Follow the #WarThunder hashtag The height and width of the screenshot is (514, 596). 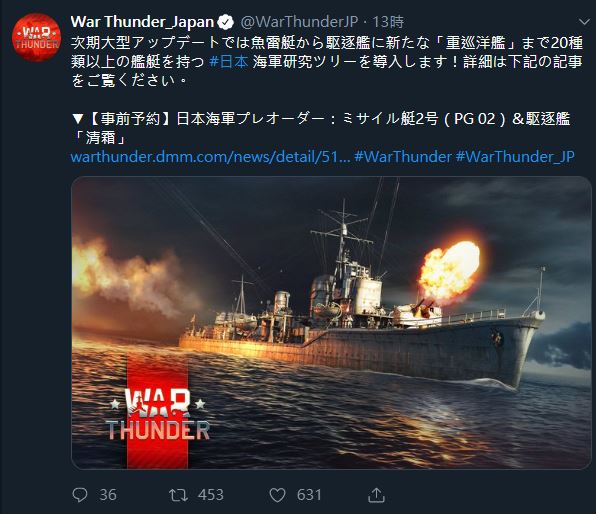click(x=403, y=157)
